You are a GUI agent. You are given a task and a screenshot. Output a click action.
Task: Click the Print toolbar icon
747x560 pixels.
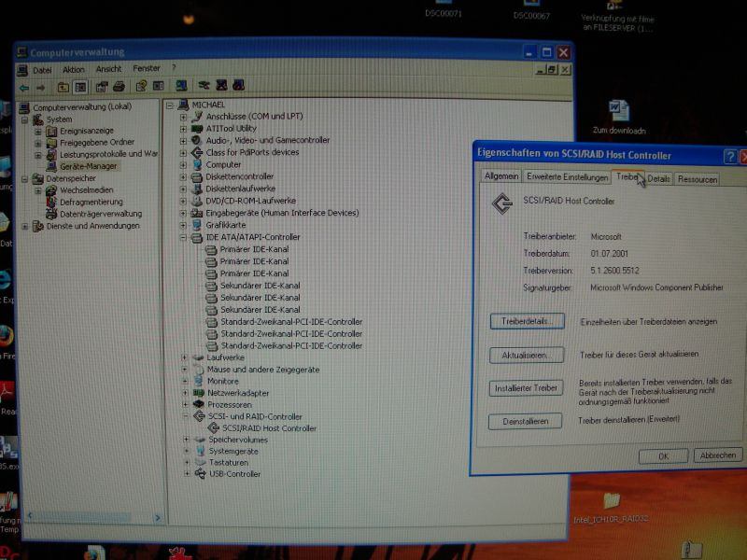[120, 87]
